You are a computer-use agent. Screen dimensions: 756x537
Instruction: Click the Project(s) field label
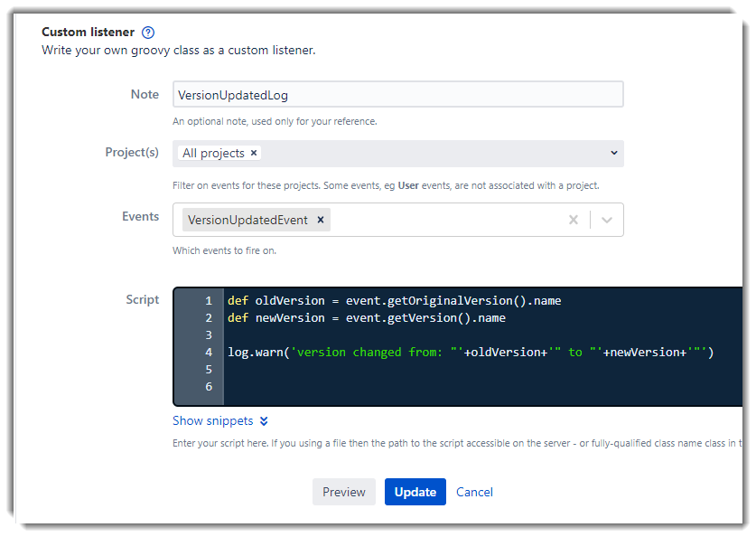(132, 153)
